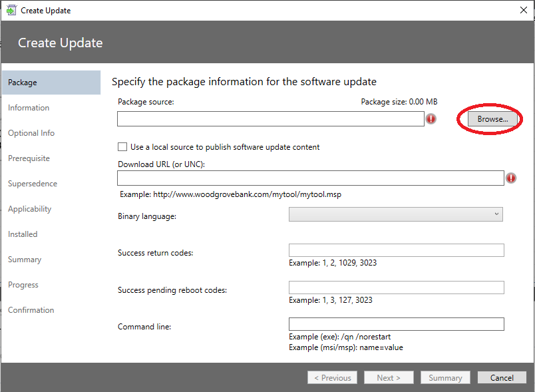535x392 pixels.
Task: Expand the Binary language dropdown
Action: (x=395, y=214)
